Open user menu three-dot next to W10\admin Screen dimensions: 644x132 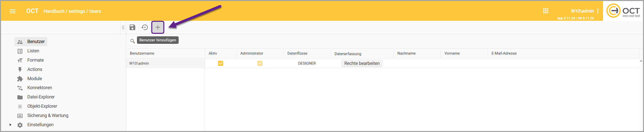pyautogui.click(x=598, y=11)
